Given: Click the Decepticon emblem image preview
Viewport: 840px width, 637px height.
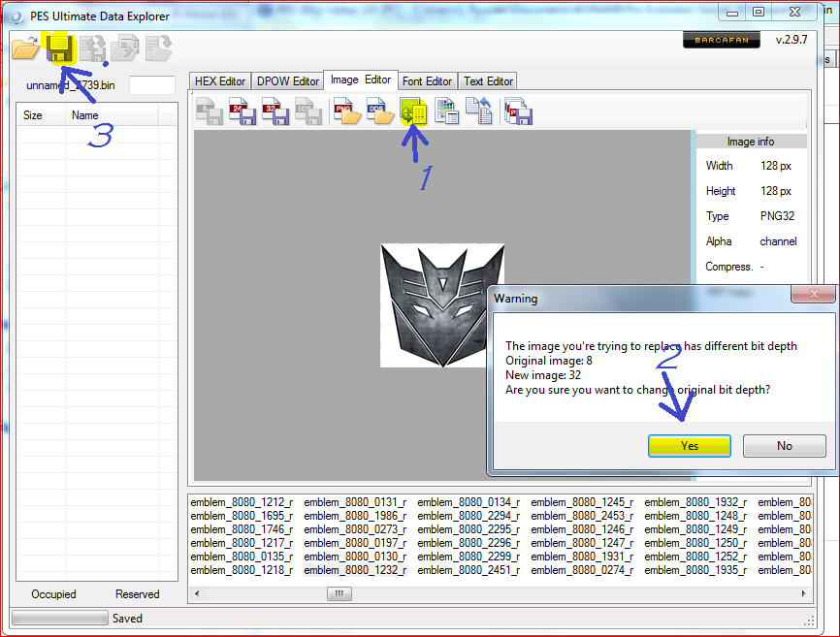Looking at the screenshot, I should pyautogui.click(x=442, y=305).
